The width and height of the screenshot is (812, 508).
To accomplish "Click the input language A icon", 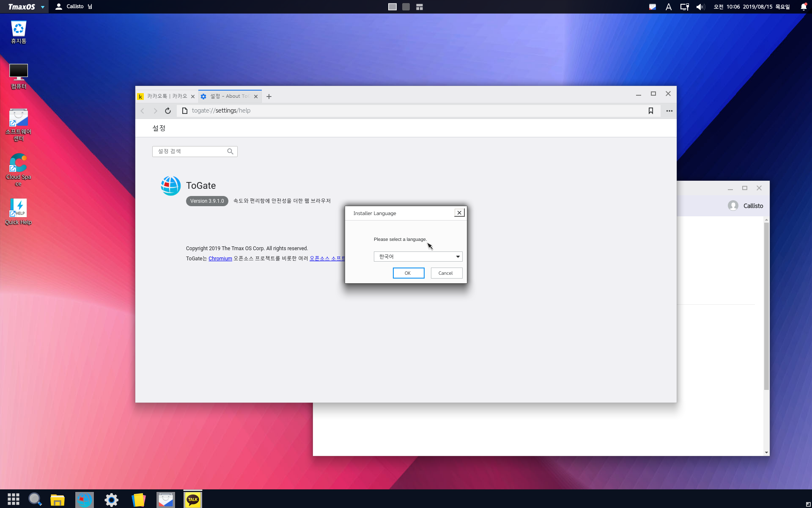I will click(x=668, y=7).
